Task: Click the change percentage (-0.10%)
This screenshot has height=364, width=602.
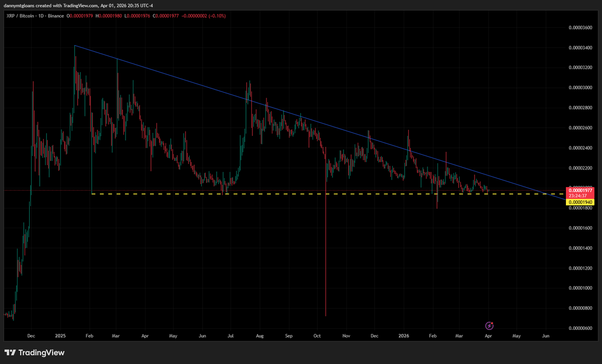Action: coord(217,16)
